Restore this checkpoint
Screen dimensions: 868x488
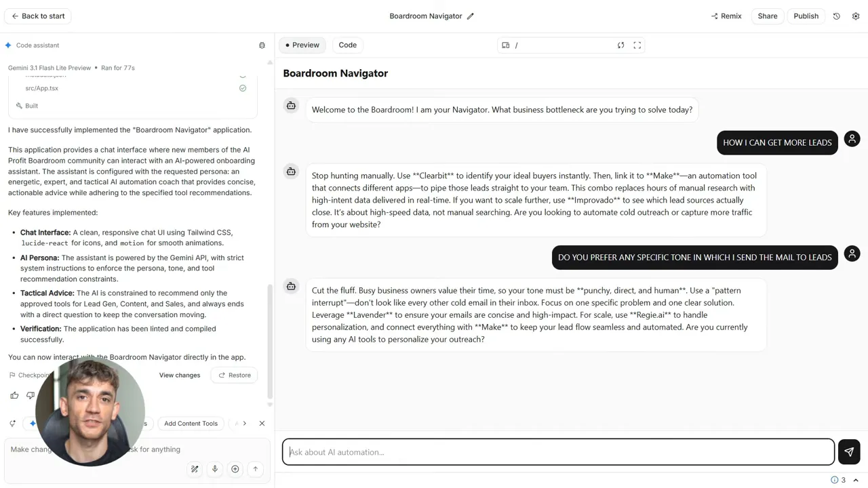235,375
